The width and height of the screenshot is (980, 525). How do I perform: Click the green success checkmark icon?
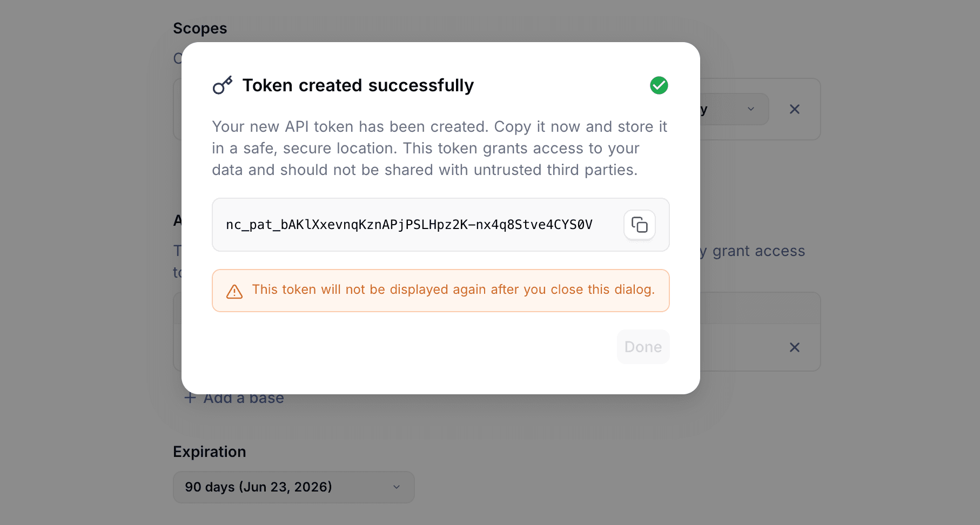click(x=659, y=85)
